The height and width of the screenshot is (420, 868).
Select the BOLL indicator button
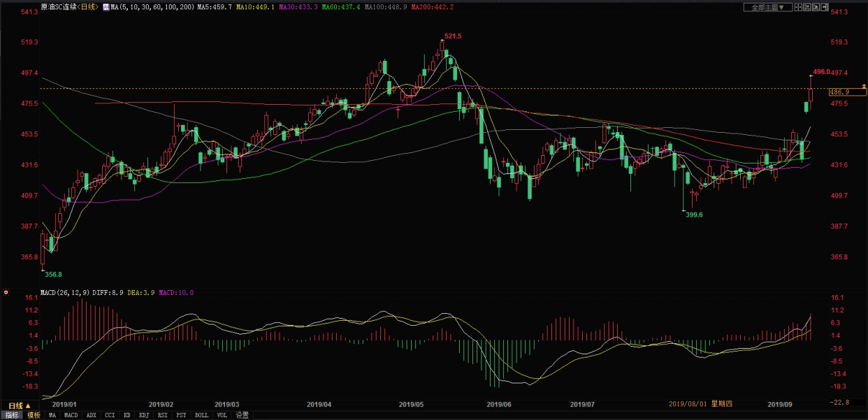pos(201,415)
